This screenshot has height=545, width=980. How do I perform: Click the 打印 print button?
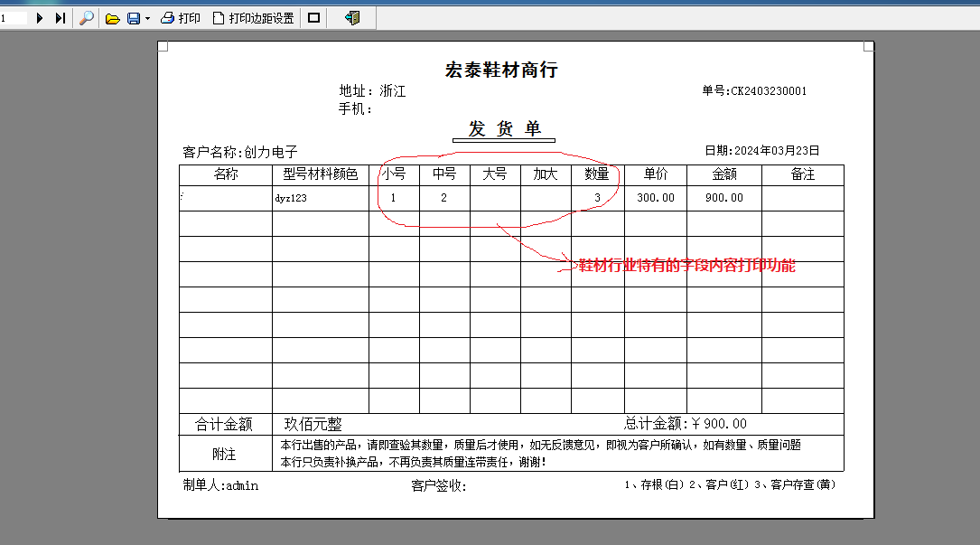tap(181, 18)
